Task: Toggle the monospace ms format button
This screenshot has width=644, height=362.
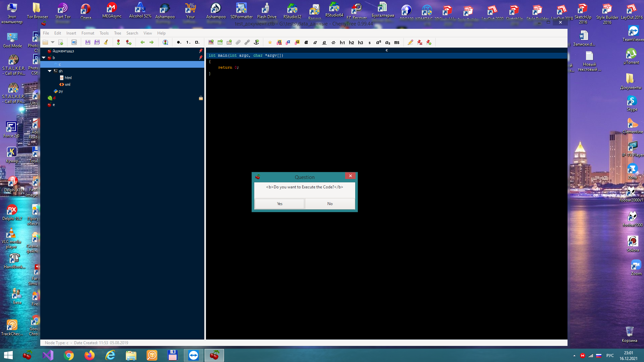Action: (397, 43)
